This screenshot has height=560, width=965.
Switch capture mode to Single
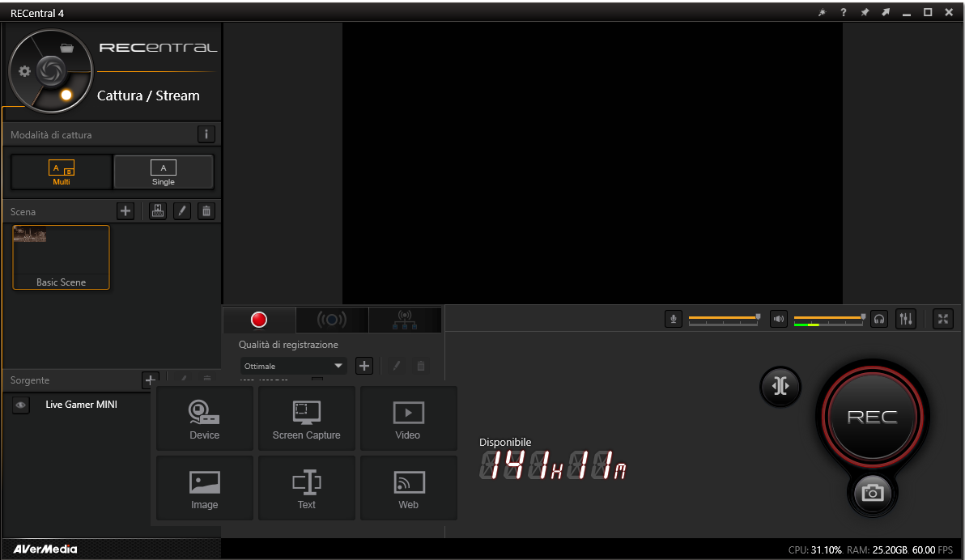tap(164, 172)
